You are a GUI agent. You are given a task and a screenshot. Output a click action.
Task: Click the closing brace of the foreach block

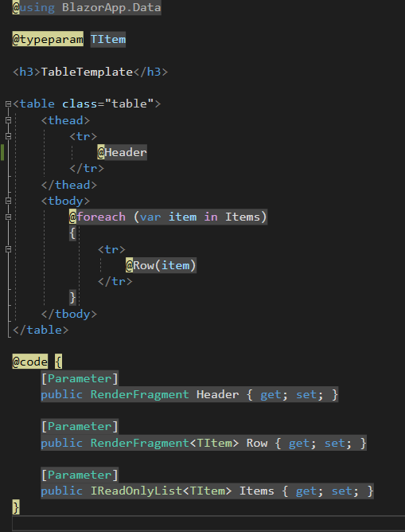(x=72, y=298)
